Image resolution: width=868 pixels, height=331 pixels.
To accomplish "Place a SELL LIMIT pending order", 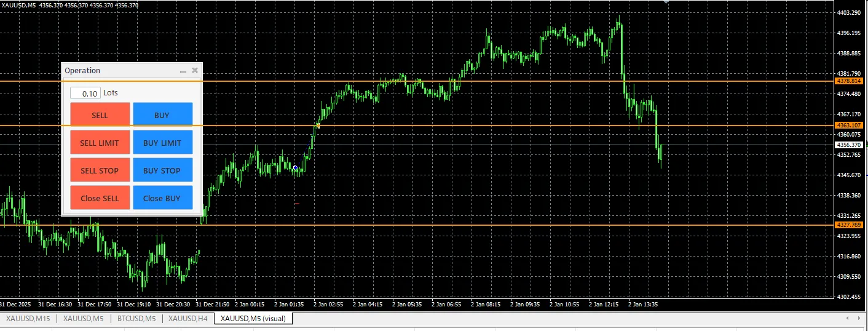I will (x=100, y=142).
